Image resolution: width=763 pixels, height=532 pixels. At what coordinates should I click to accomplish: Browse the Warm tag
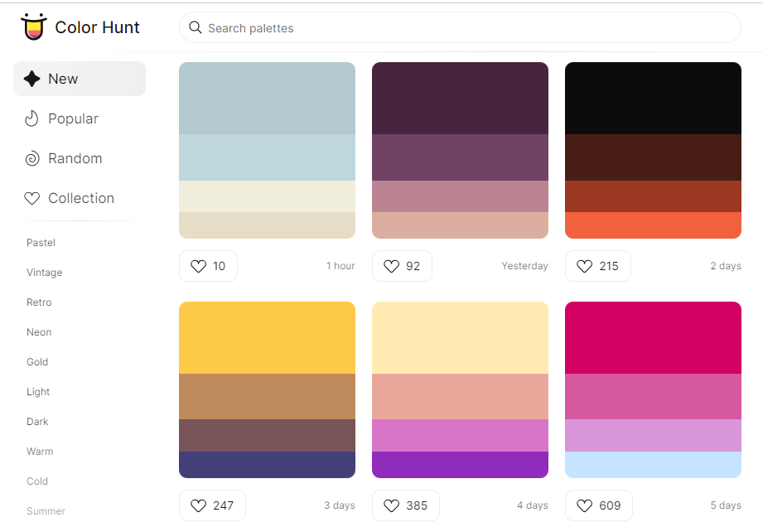click(40, 451)
